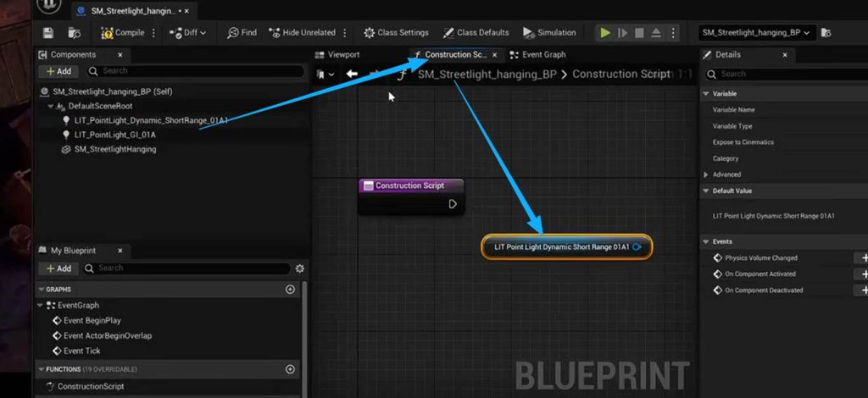Click the Class Settings button

[396, 33]
